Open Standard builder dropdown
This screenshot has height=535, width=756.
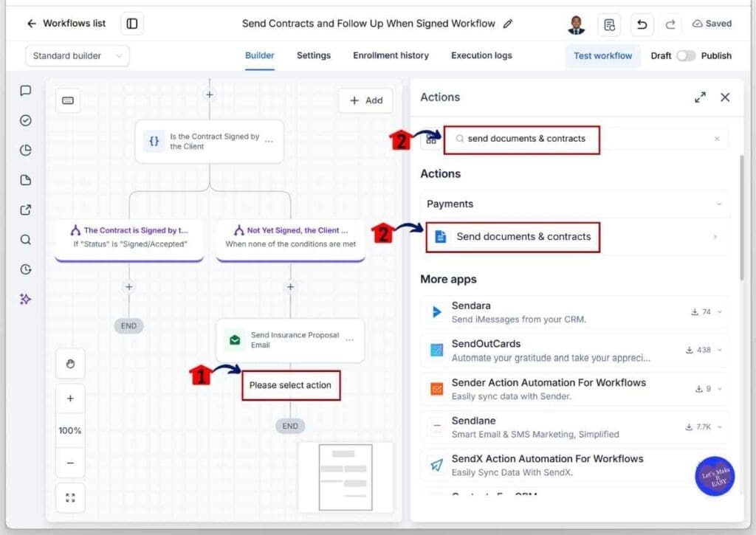tap(77, 56)
